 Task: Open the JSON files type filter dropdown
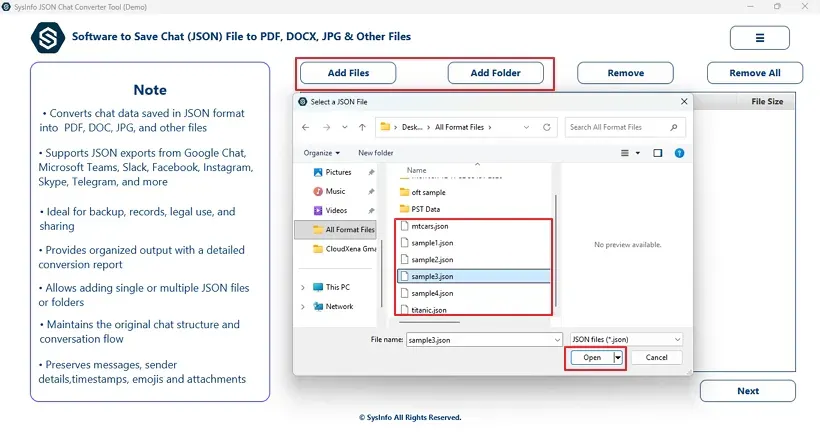pyautogui.click(x=627, y=339)
